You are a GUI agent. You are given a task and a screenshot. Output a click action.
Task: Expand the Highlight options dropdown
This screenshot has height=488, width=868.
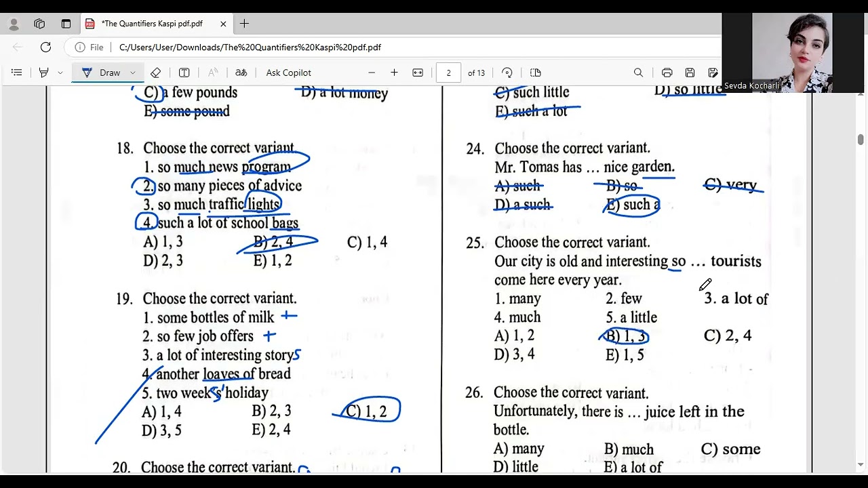[60, 73]
